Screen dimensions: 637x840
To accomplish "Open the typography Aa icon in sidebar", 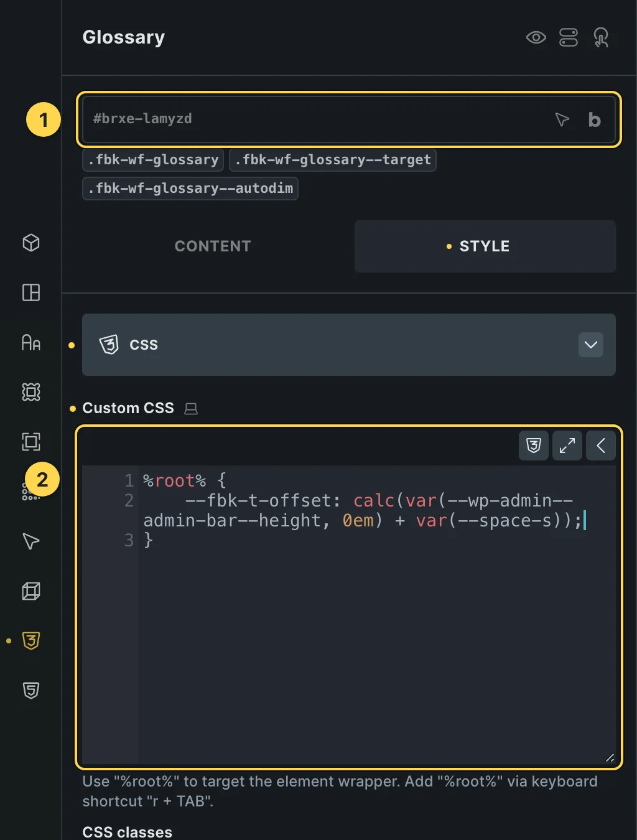I will (x=31, y=342).
